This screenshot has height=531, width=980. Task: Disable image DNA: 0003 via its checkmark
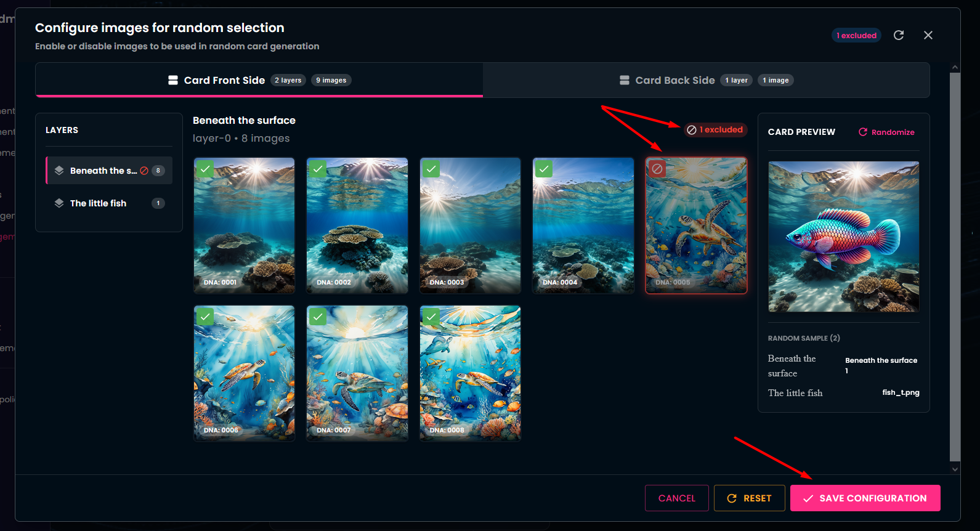tap(431, 169)
